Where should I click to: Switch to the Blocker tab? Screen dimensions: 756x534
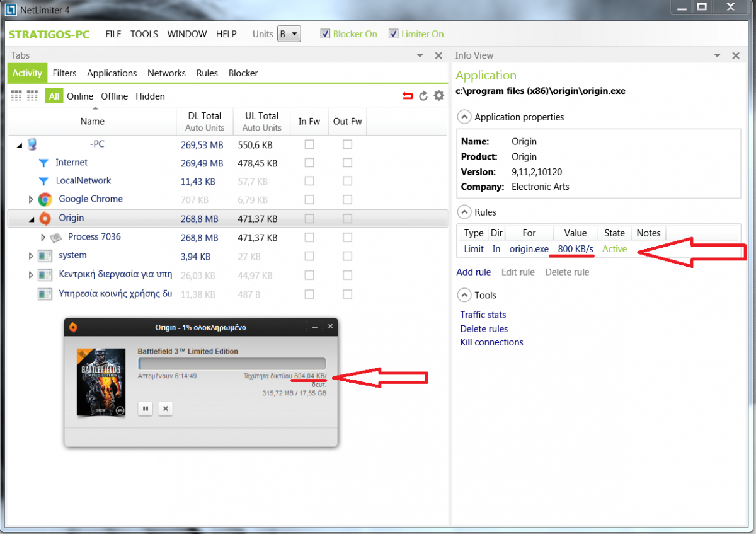click(243, 73)
